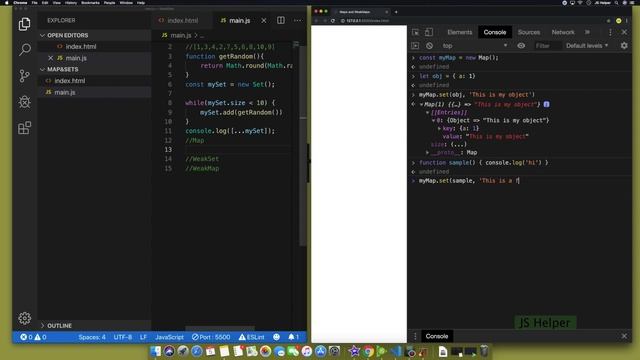Show the console sidebar icon
This screenshot has width=640, height=360.
tap(416, 46)
